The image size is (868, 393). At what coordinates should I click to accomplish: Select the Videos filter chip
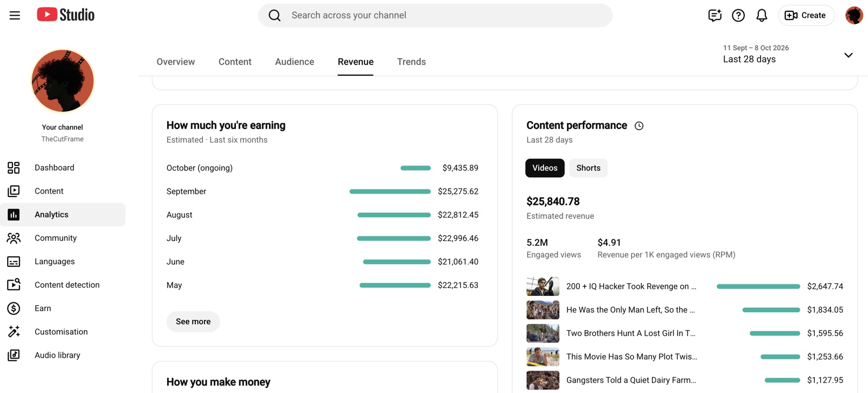click(545, 168)
